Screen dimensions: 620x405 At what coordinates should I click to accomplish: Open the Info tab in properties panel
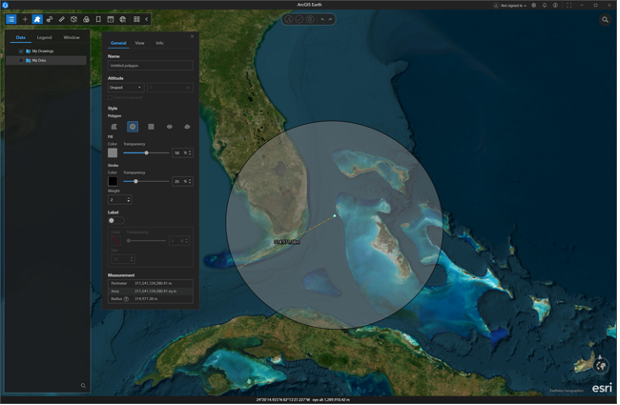coord(160,43)
